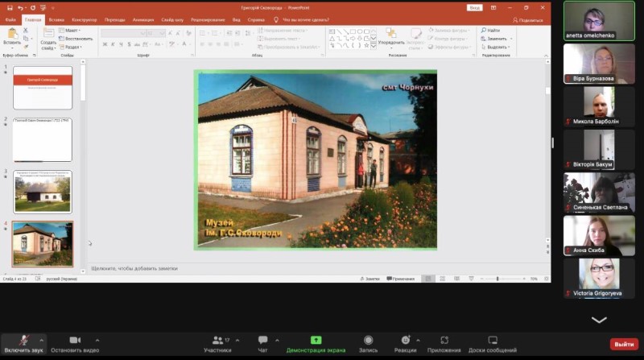
Task: Open the Zoom Чат chat icon
Action: (x=263, y=340)
